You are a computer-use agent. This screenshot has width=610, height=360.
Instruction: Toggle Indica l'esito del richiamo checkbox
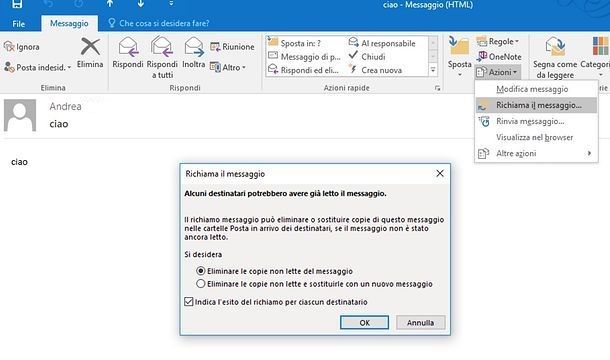[189, 302]
